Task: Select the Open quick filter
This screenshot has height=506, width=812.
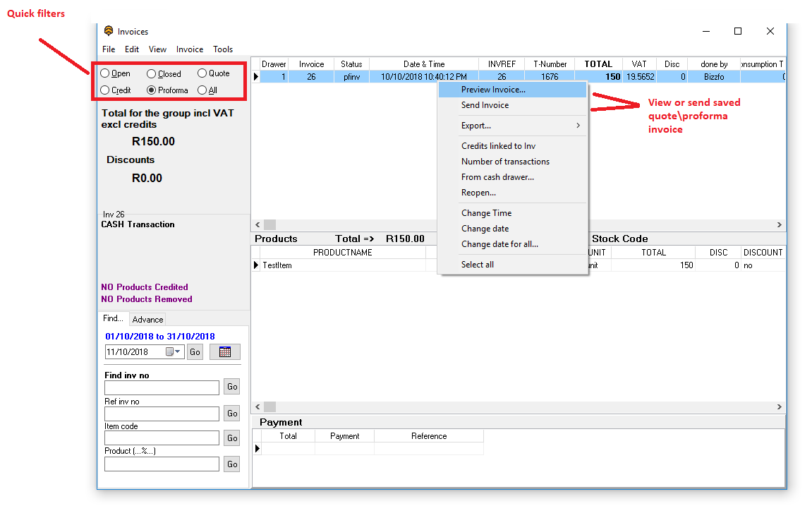Action: (105, 73)
